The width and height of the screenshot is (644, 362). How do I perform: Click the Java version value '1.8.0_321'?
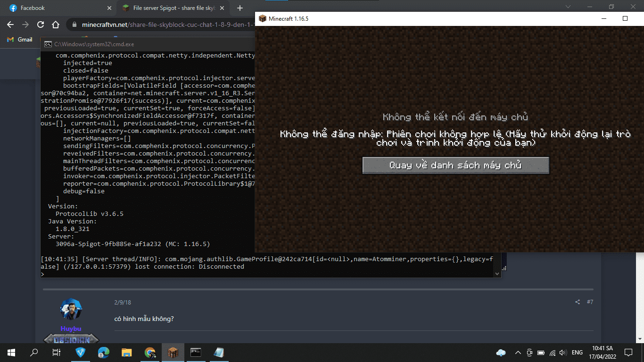coord(73,229)
